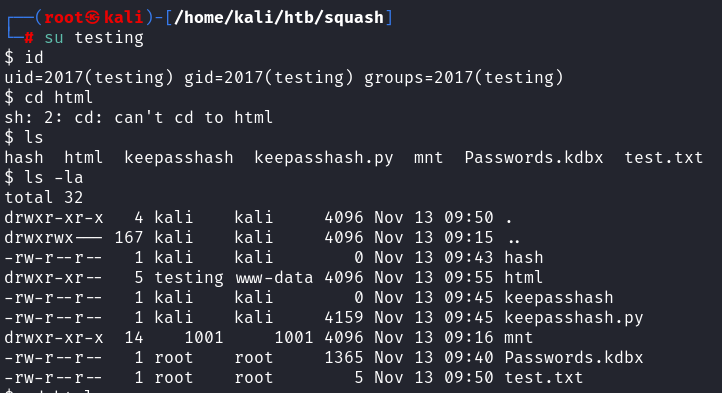Click the total 32 line
The image size is (722, 393).
44,198
